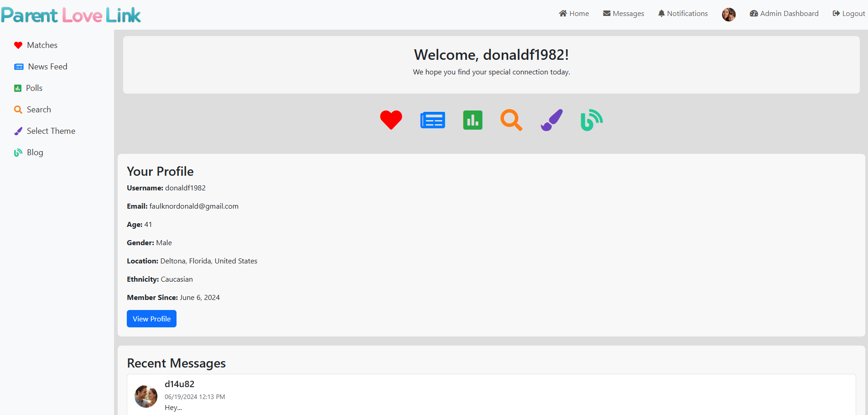Click the orange search quick-access icon
Viewport: 868px width, 415px height.
pos(511,120)
